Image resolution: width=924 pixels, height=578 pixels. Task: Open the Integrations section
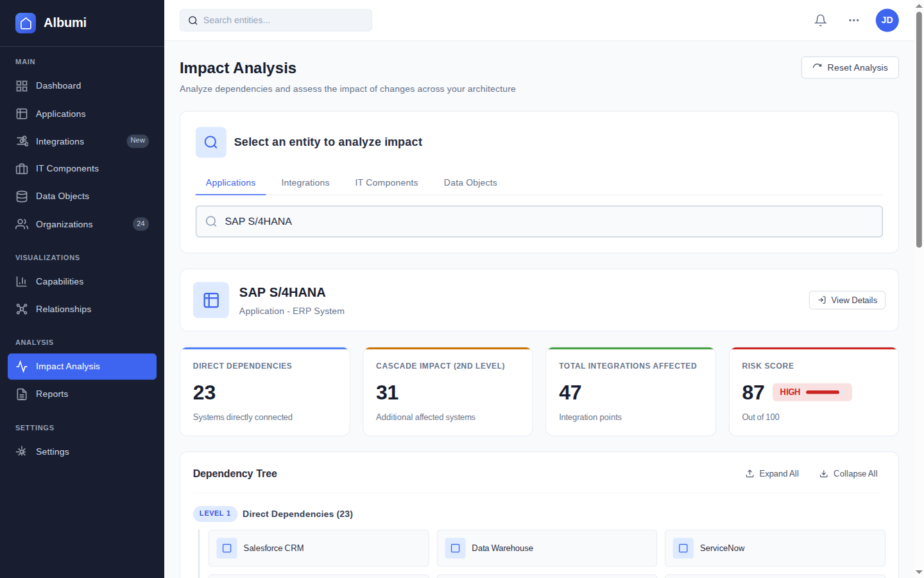click(x=60, y=141)
